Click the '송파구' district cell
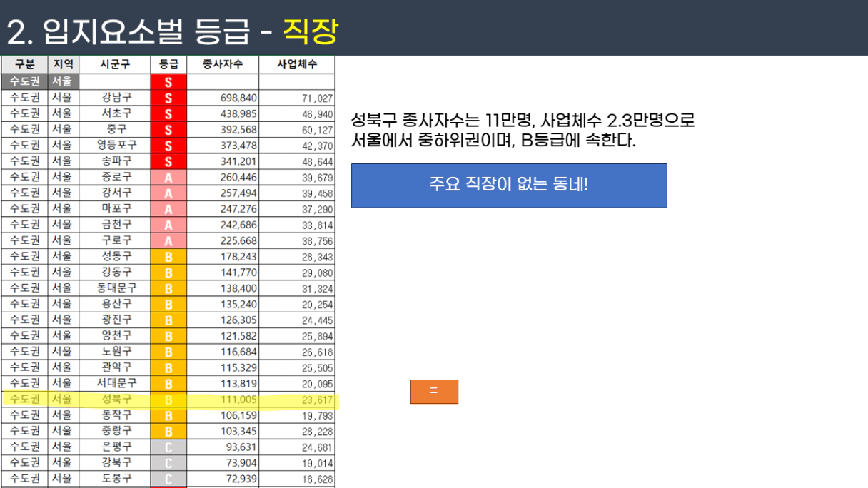 pos(116,161)
